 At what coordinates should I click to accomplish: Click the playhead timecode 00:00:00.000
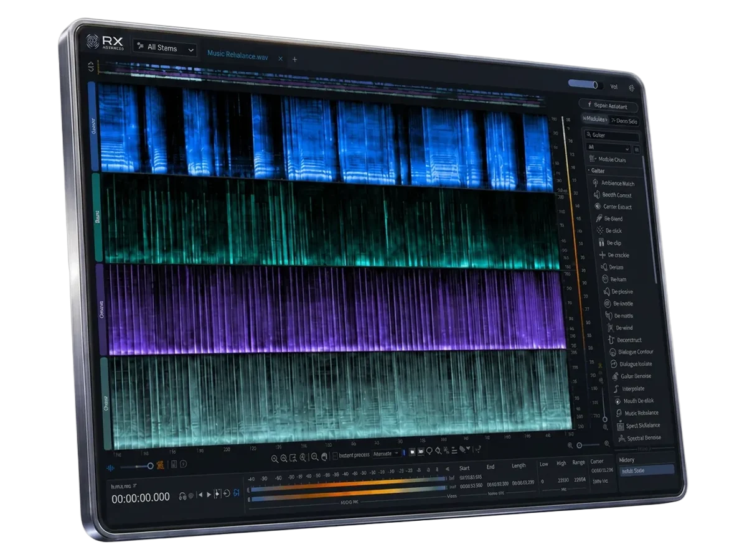[x=141, y=498]
